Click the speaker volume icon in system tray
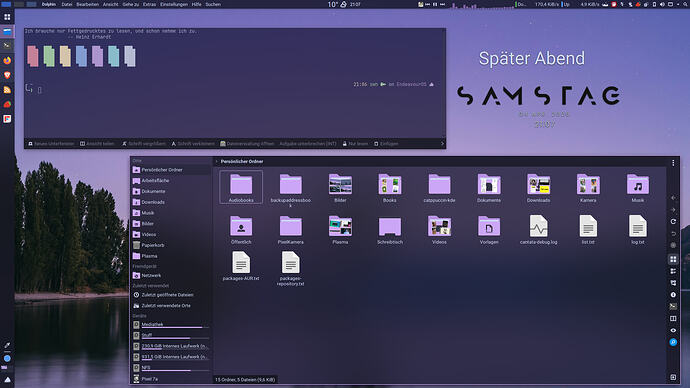The height and width of the screenshot is (388, 690). (x=662, y=4)
